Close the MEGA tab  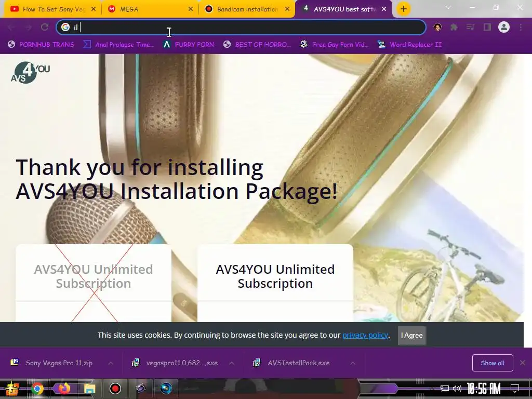tap(191, 9)
